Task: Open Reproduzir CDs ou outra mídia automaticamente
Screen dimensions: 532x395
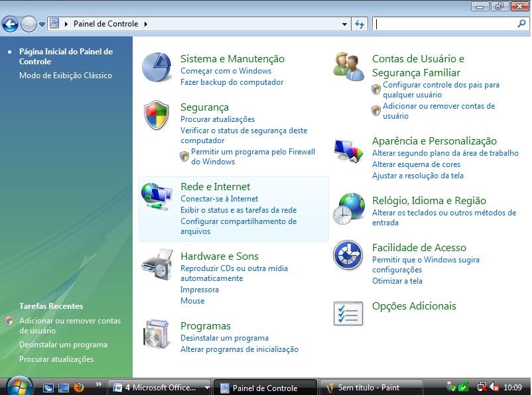Action: click(234, 273)
